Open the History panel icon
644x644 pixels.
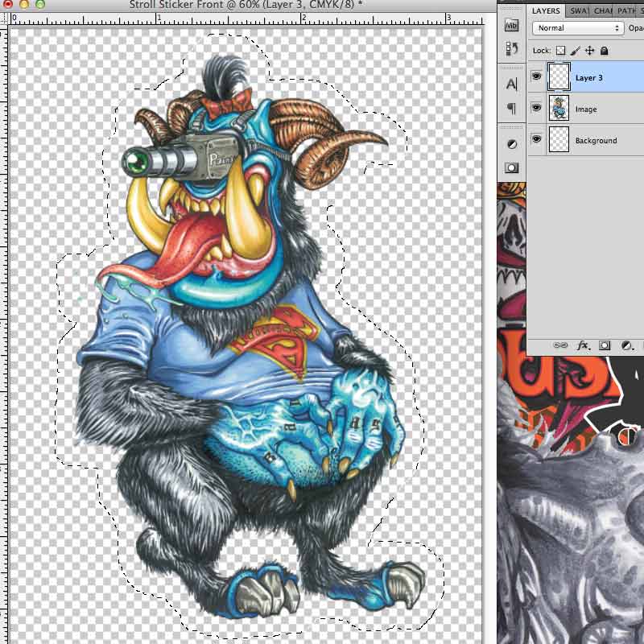click(511, 48)
